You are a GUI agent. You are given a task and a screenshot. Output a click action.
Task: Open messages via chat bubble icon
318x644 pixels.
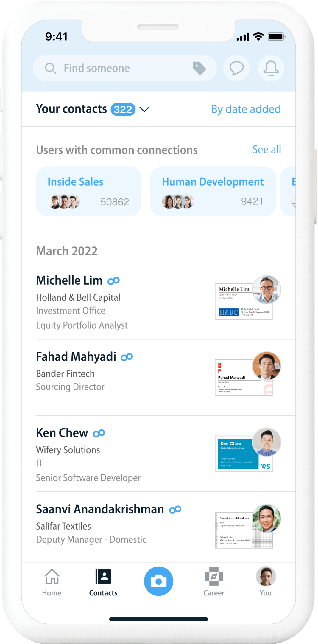(236, 68)
